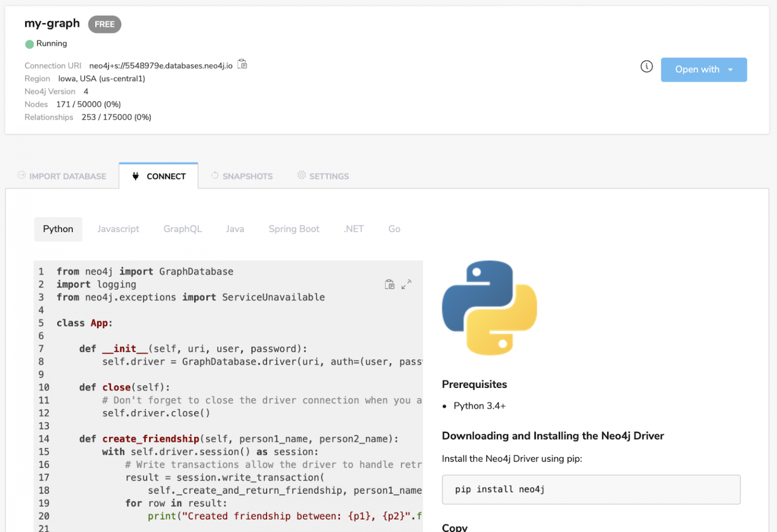This screenshot has height=532, width=777.
Task: Click the Open with button
Action: (698, 69)
